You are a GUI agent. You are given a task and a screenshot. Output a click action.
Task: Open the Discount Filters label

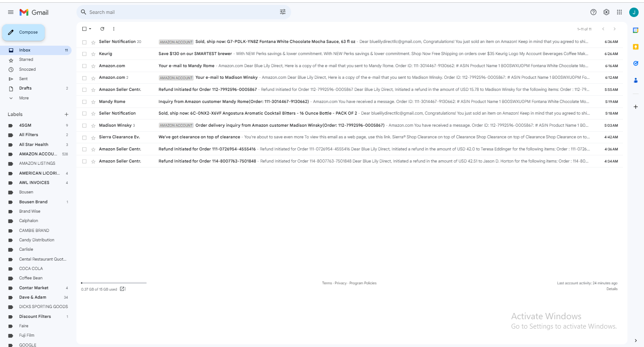pyautogui.click(x=36, y=317)
